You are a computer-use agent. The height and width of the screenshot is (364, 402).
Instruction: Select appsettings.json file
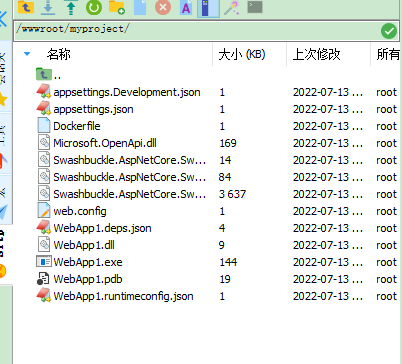pos(93,109)
